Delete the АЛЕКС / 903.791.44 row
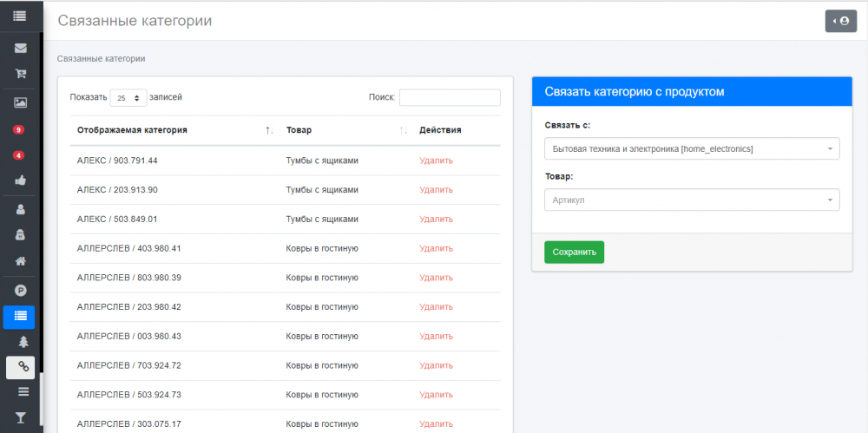 click(436, 161)
